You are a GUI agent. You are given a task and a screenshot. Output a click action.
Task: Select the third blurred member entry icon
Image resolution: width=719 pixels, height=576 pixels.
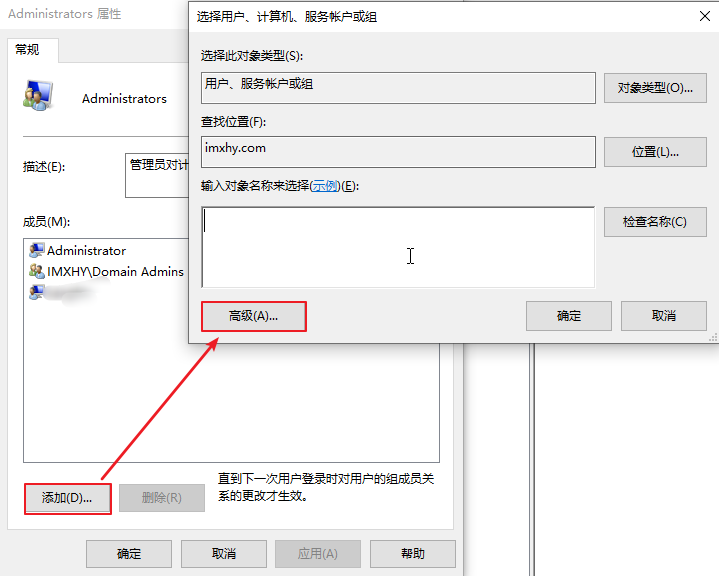click(x=37, y=291)
